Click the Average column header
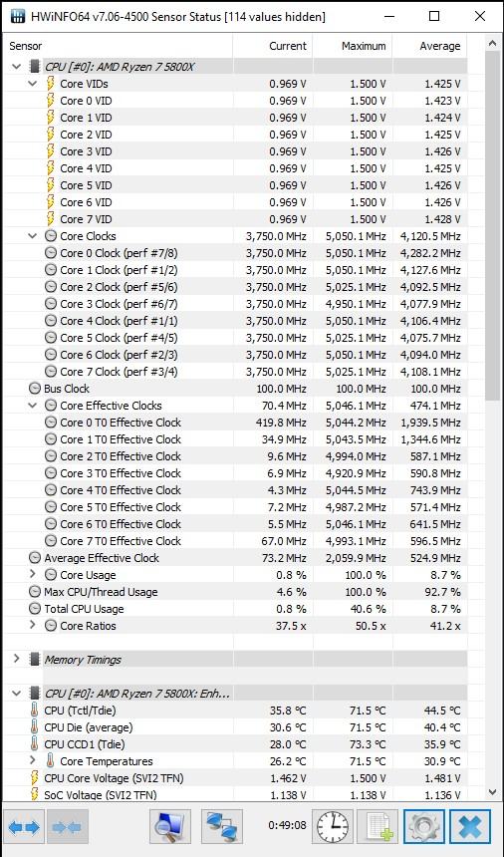 [429, 46]
